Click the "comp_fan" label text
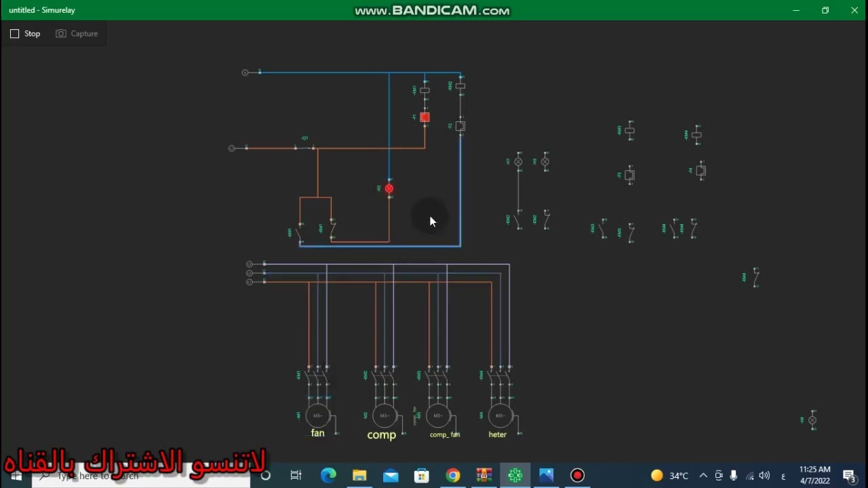 click(445, 434)
